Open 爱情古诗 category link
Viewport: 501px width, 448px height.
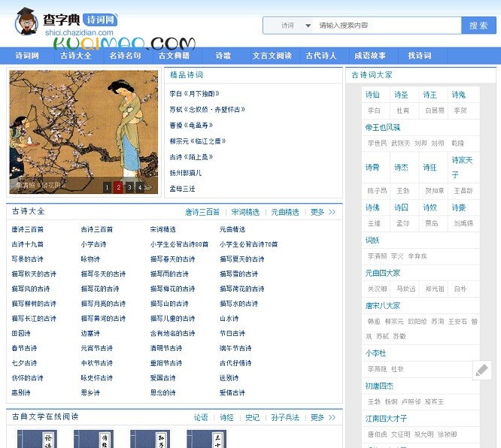232,393
